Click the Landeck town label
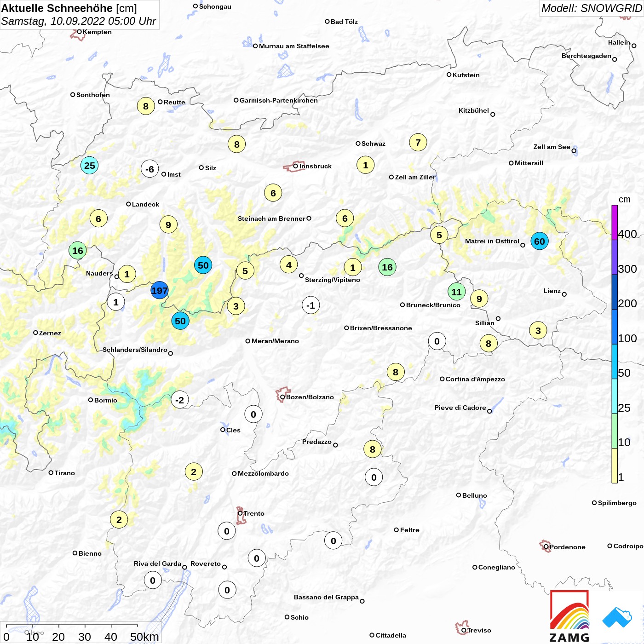 pyautogui.click(x=145, y=204)
